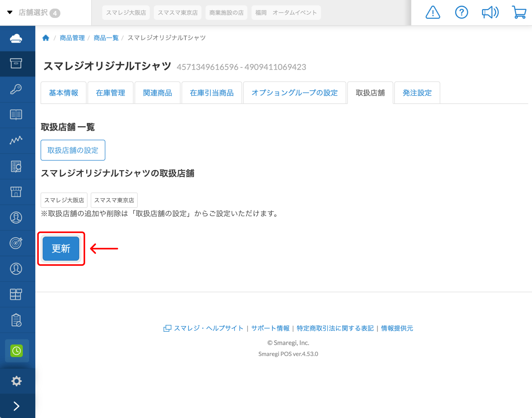Open the megaphone announcements icon

(x=490, y=12)
